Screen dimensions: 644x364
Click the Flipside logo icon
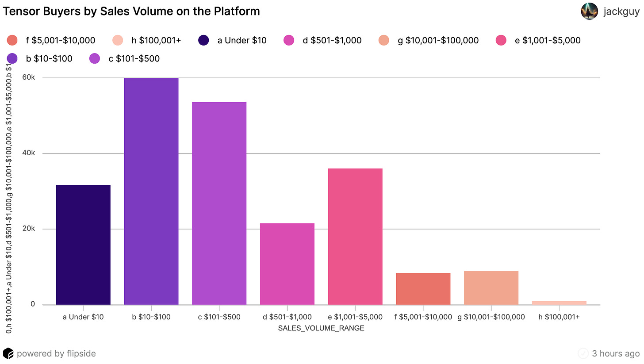pyautogui.click(x=8, y=353)
